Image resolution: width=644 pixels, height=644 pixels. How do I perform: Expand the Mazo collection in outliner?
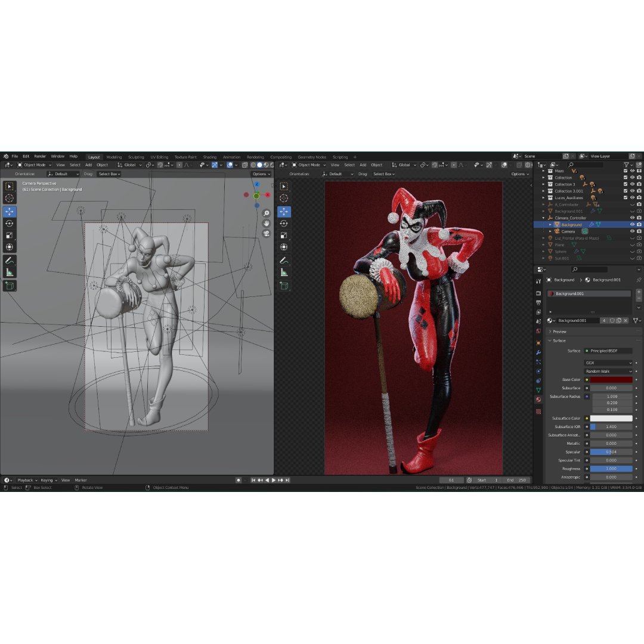(543, 171)
